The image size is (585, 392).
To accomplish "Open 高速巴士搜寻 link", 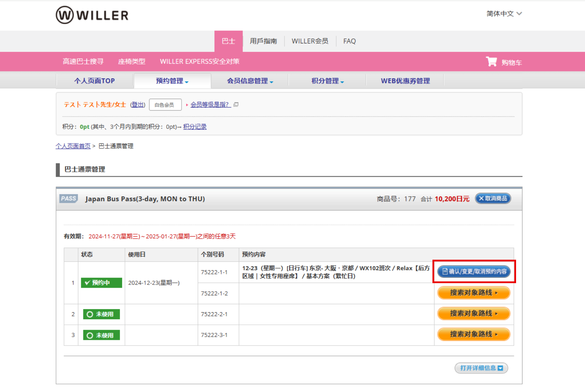I will (x=83, y=62).
